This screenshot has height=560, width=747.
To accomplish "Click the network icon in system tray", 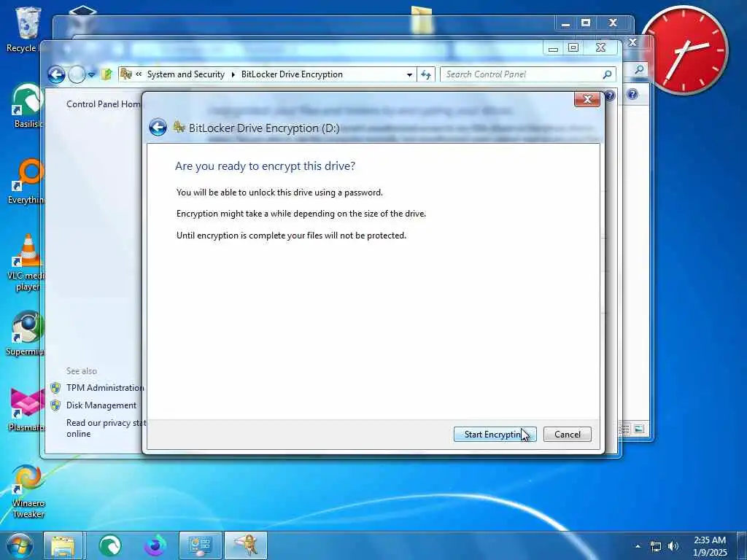I will coord(656,546).
